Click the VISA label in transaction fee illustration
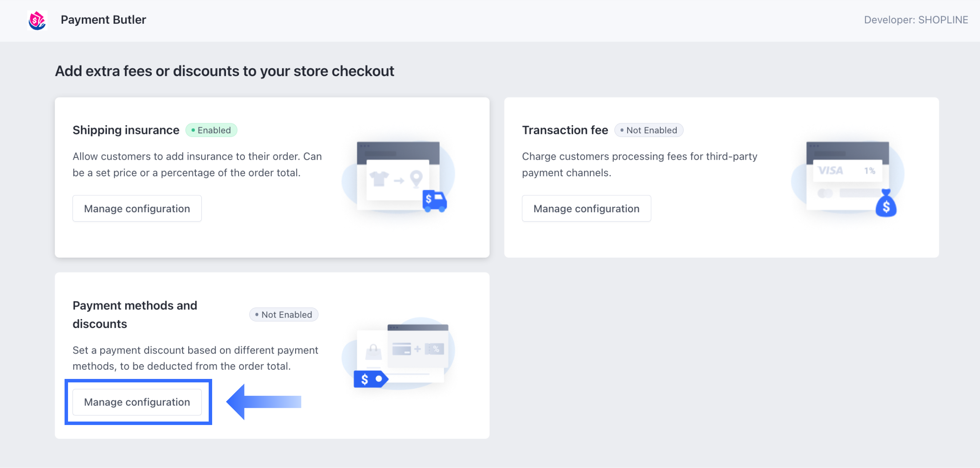Screen dimensions: 980x468 point(831,170)
